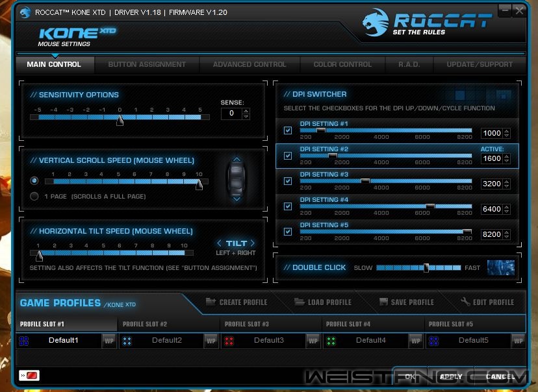The width and height of the screenshot is (538, 392).
Task: Click the DPI Setting #3 slider handle
Action: pyautogui.click(x=365, y=180)
